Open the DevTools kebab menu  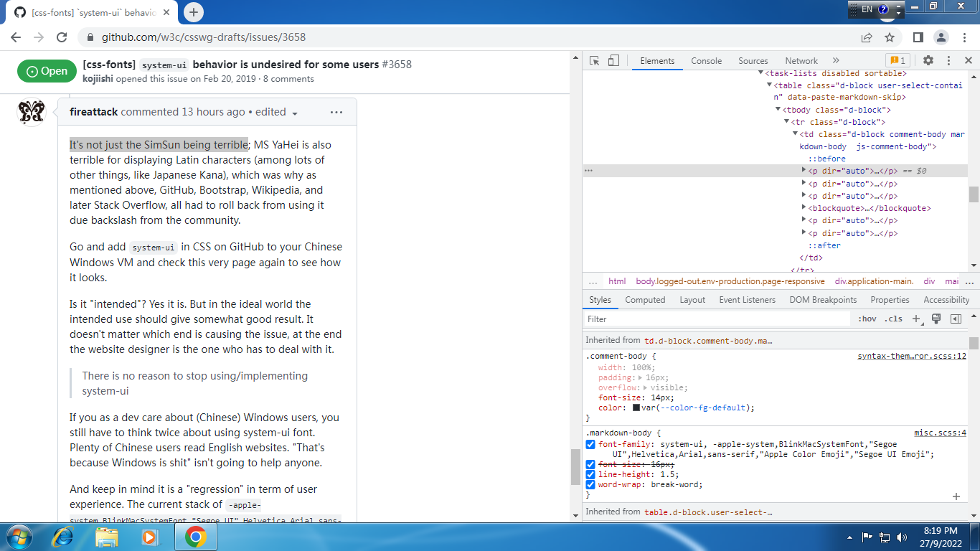coord(948,61)
